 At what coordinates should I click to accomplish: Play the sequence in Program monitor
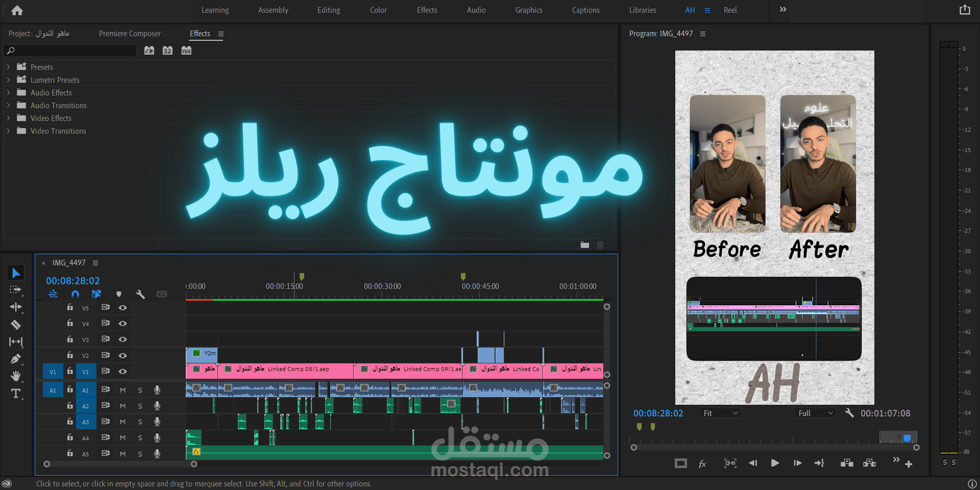(x=775, y=463)
